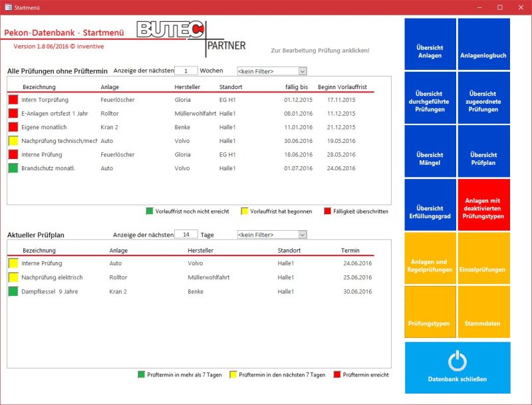Click the date 01.12.2015

[x=298, y=100]
